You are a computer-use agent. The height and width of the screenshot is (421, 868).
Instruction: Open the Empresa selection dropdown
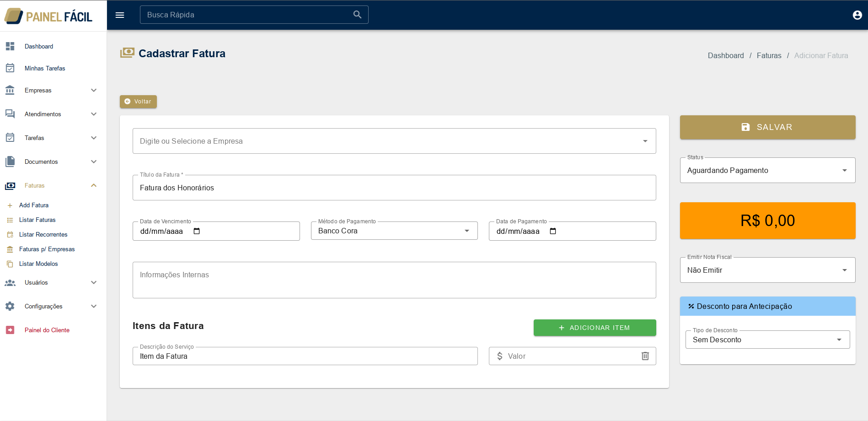click(x=394, y=141)
